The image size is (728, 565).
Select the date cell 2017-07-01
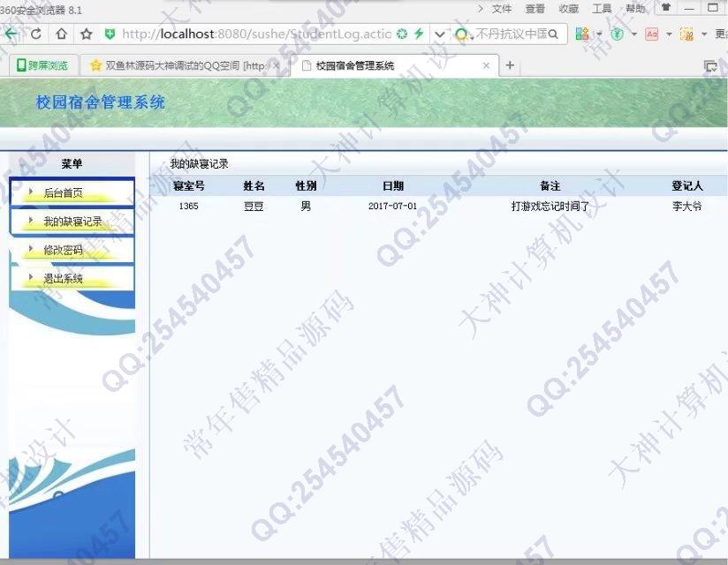393,206
